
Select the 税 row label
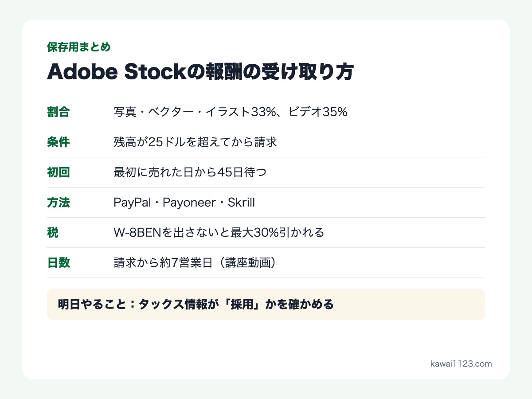click(53, 233)
